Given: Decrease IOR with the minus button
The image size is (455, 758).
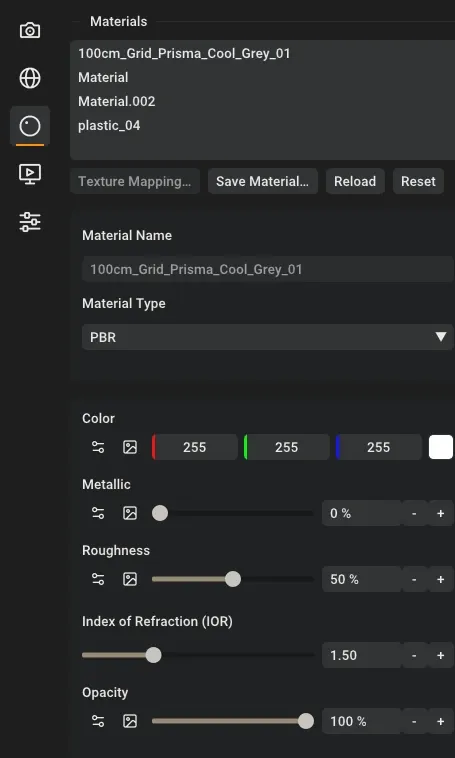Looking at the screenshot, I should pos(414,655).
